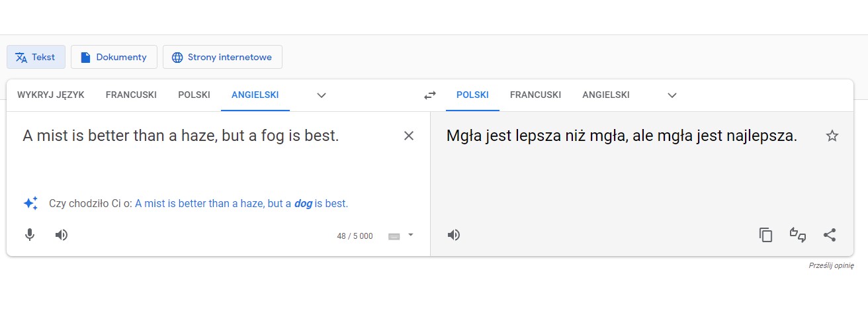Share the translation
Image resolution: width=868 pixels, height=311 pixels.
(830, 235)
